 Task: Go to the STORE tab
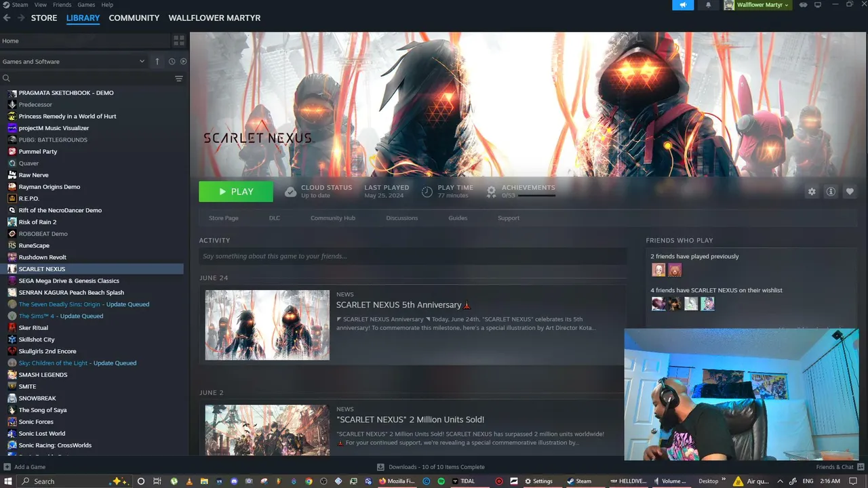pos(44,18)
